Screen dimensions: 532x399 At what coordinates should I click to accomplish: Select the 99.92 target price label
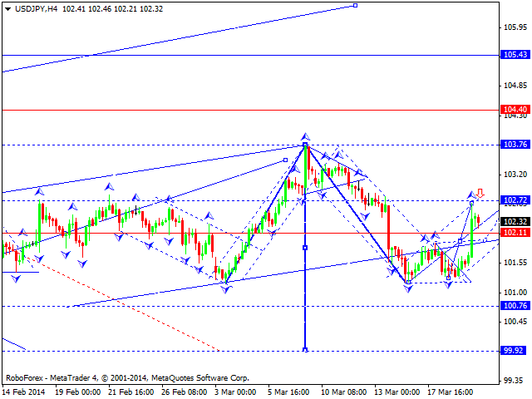pos(515,350)
